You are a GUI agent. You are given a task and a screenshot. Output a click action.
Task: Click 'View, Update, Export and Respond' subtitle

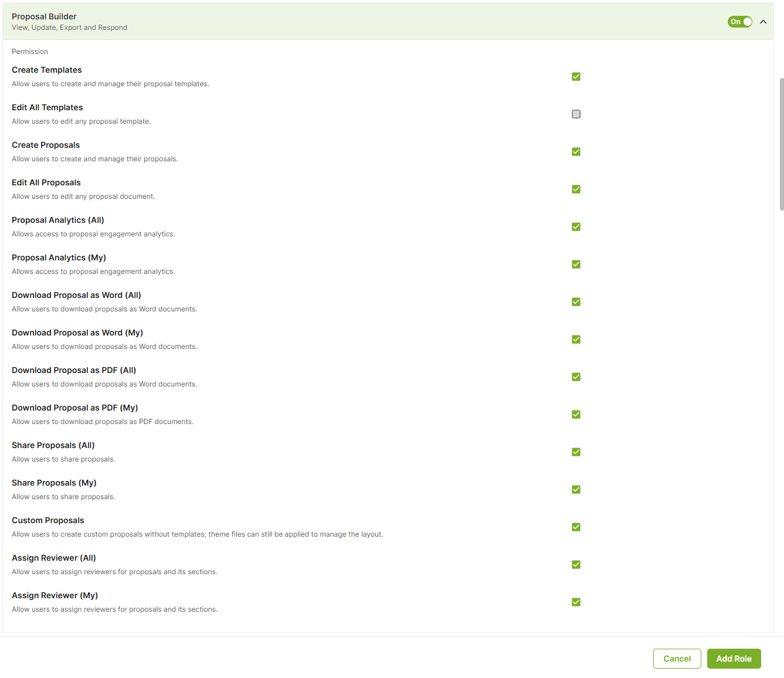69,28
